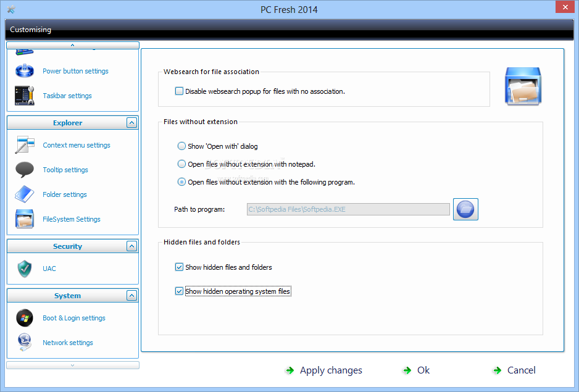Collapse the Explorer section

131,123
